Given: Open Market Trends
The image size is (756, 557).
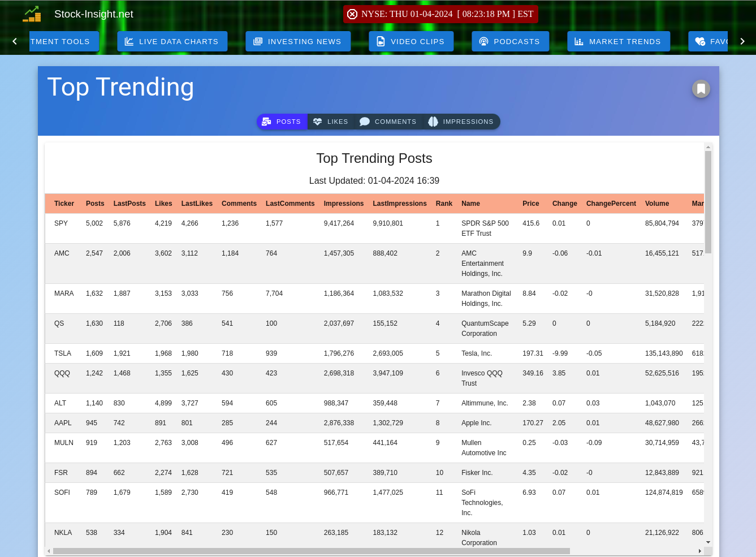Looking at the screenshot, I should (x=618, y=41).
